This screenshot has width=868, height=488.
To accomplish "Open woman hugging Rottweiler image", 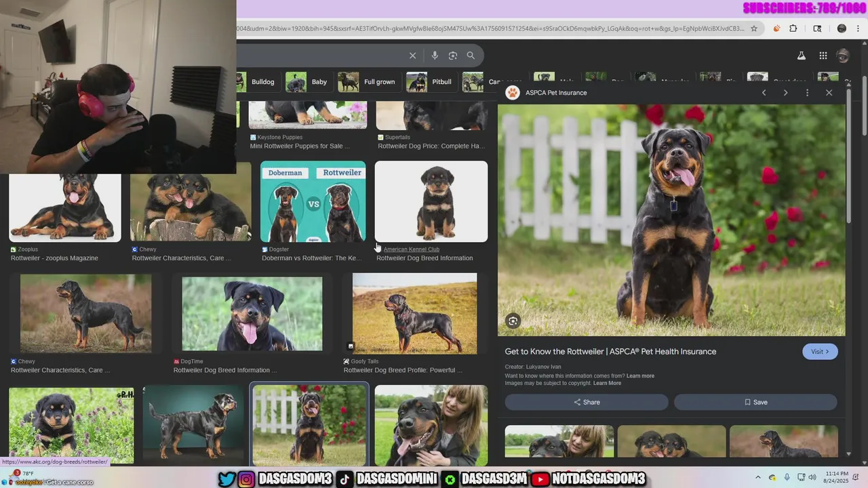I will [431, 426].
